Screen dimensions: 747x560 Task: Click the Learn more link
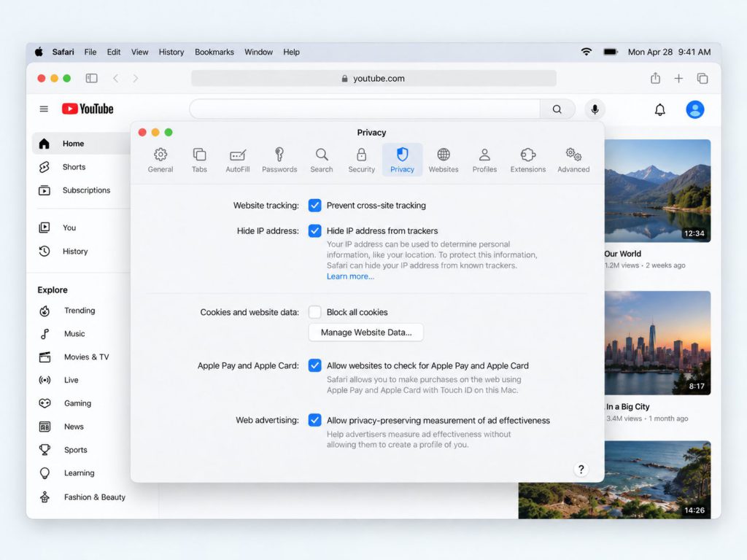click(350, 276)
